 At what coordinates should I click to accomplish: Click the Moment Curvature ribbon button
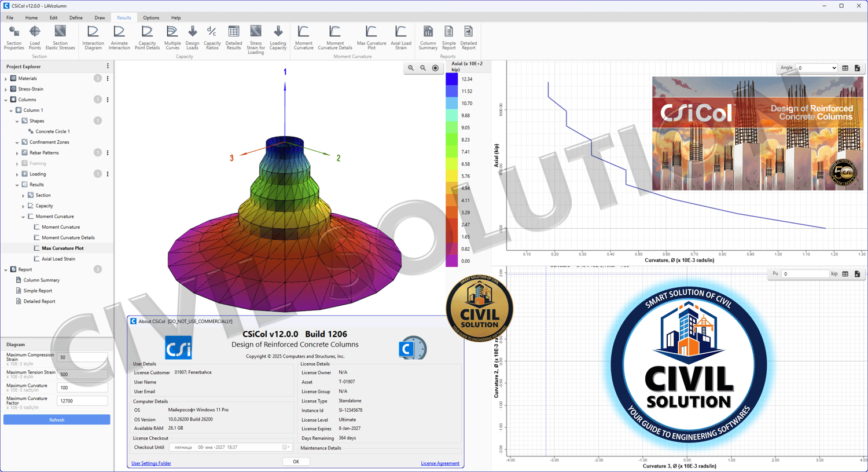pyautogui.click(x=303, y=38)
